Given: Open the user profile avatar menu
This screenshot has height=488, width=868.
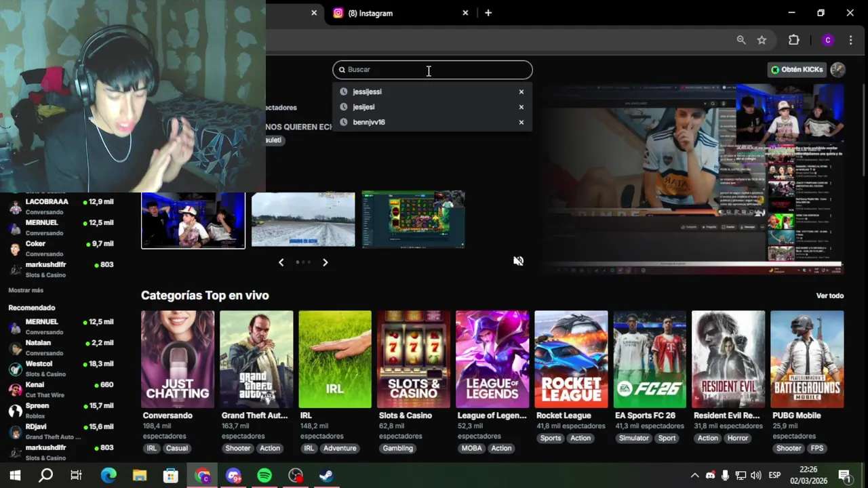Looking at the screenshot, I should click(838, 70).
